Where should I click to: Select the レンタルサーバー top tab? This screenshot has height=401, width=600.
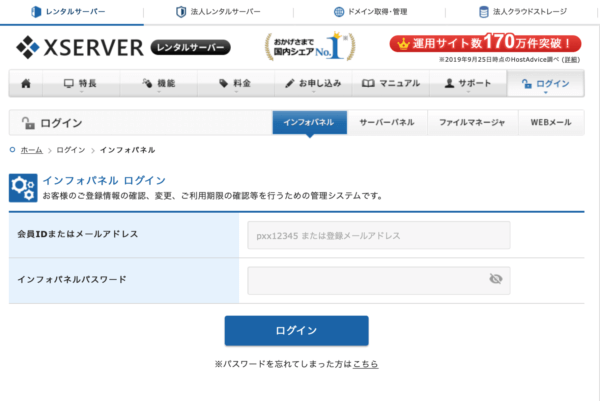pos(72,12)
